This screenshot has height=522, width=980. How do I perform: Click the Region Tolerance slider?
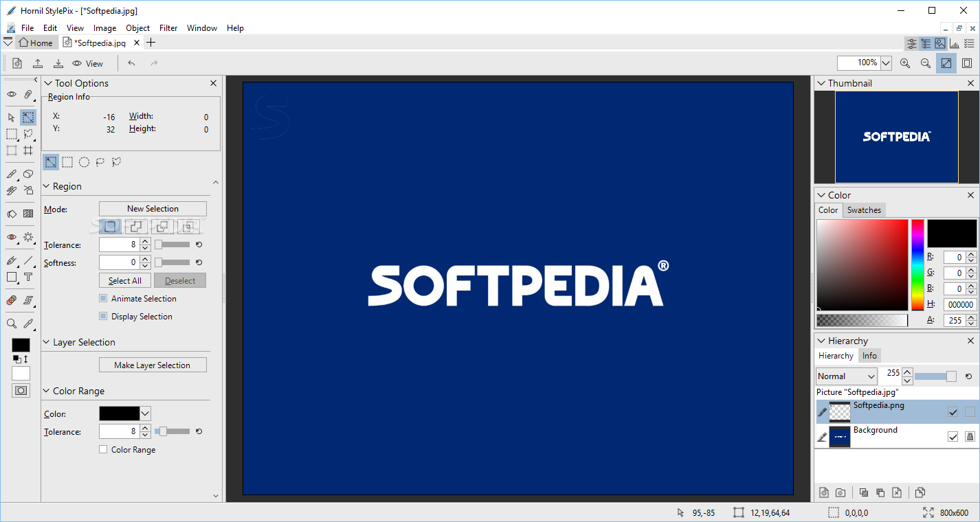pos(172,245)
